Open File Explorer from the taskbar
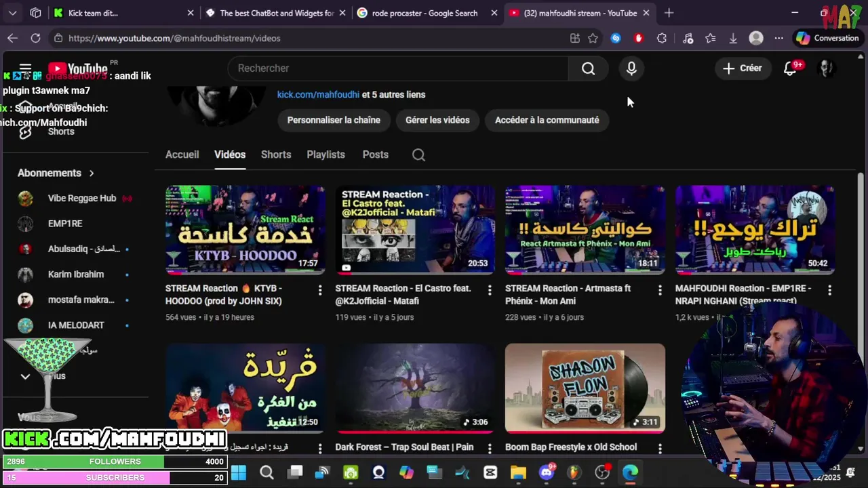 518,472
